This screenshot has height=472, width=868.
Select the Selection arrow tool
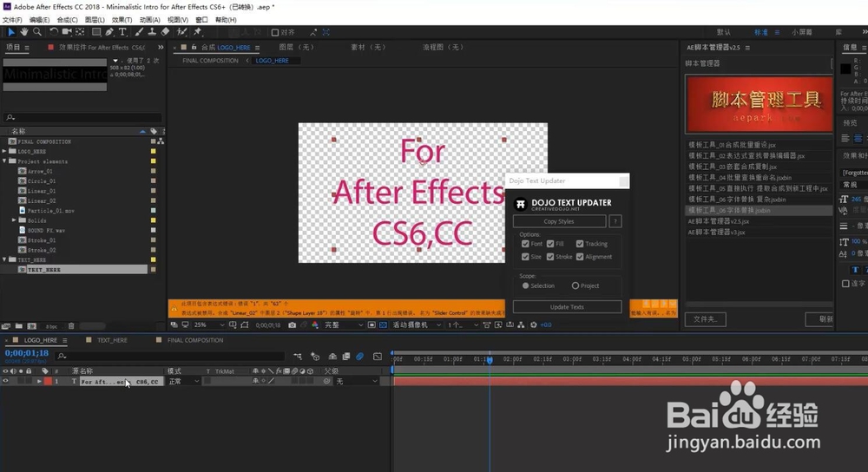click(10, 32)
